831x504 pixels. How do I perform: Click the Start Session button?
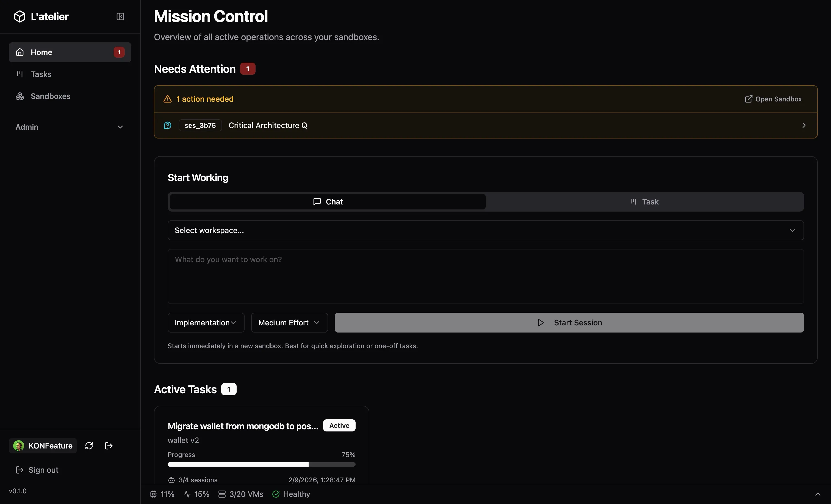click(569, 323)
